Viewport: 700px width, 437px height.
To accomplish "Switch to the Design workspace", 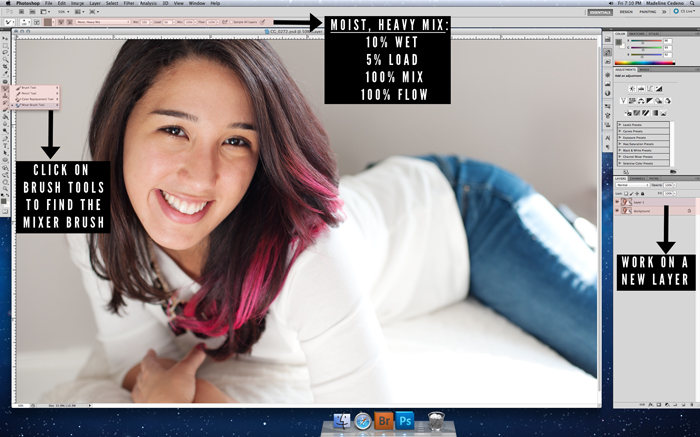I will pyautogui.click(x=626, y=12).
